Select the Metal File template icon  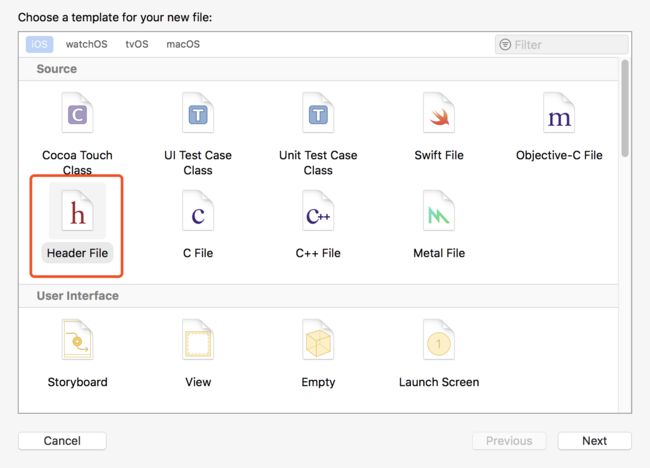click(x=439, y=211)
